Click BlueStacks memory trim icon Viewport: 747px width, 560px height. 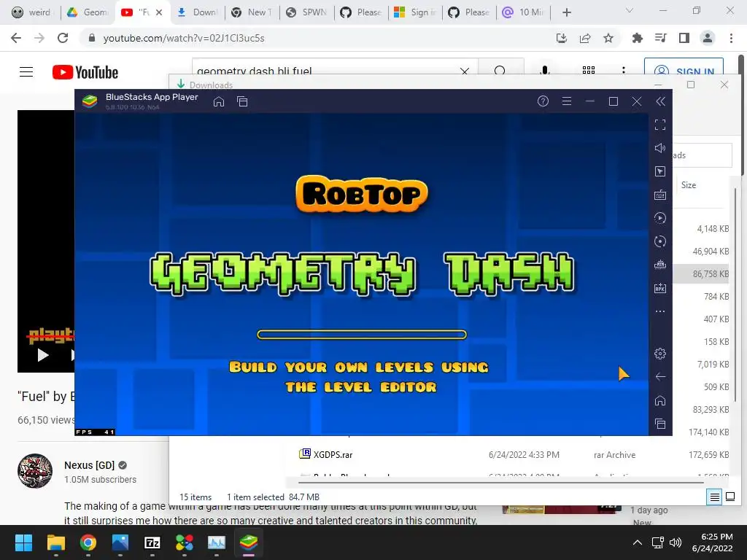coord(660,265)
